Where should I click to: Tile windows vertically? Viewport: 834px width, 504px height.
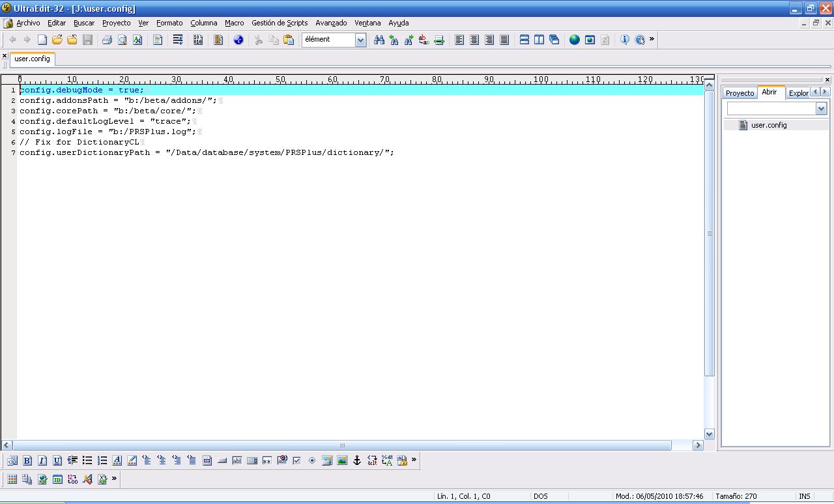(539, 40)
